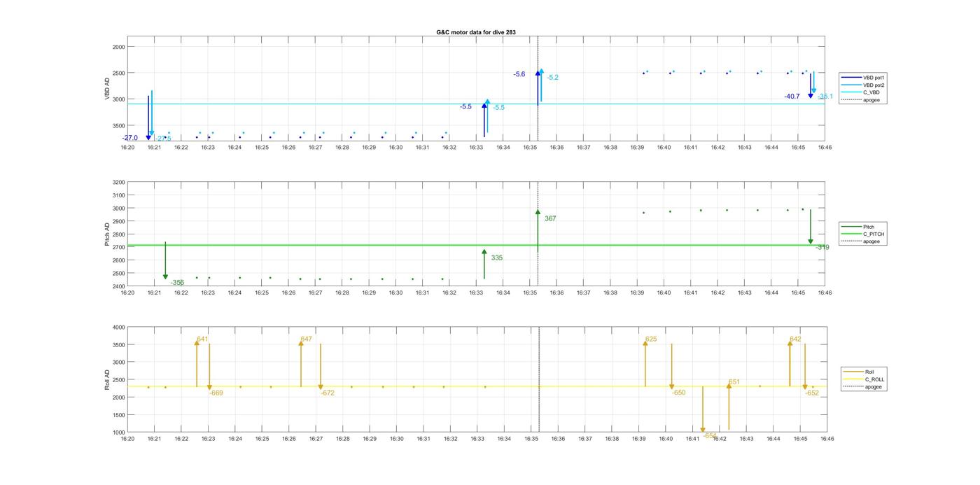
Task: Click the '-36.1' VBD data label
Action: click(825, 97)
